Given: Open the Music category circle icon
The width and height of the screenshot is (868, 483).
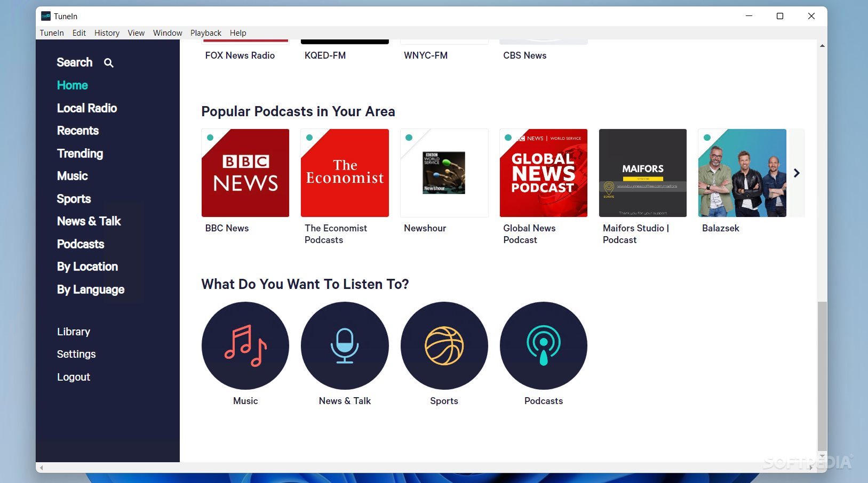Looking at the screenshot, I should 245,345.
